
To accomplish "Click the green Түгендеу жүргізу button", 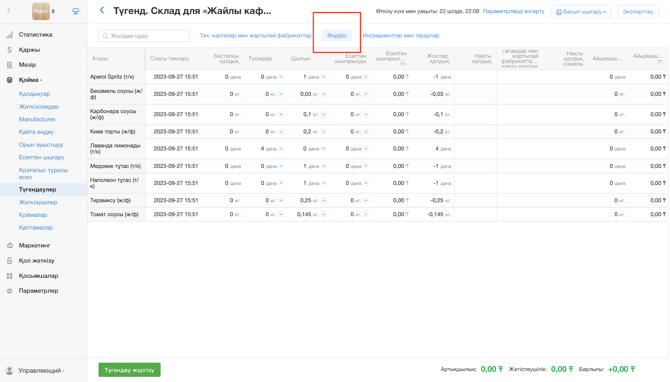I will point(129,370).
